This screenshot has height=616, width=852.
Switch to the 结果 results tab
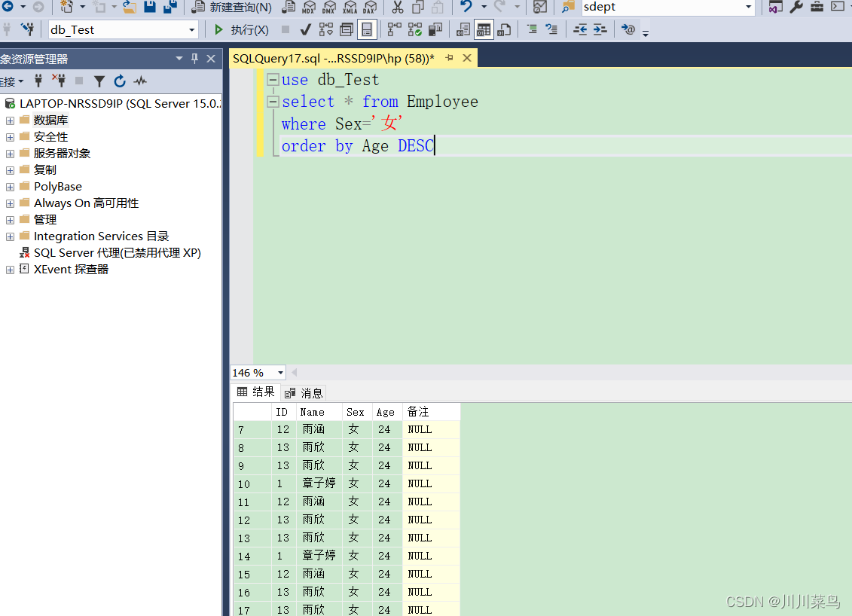point(256,392)
